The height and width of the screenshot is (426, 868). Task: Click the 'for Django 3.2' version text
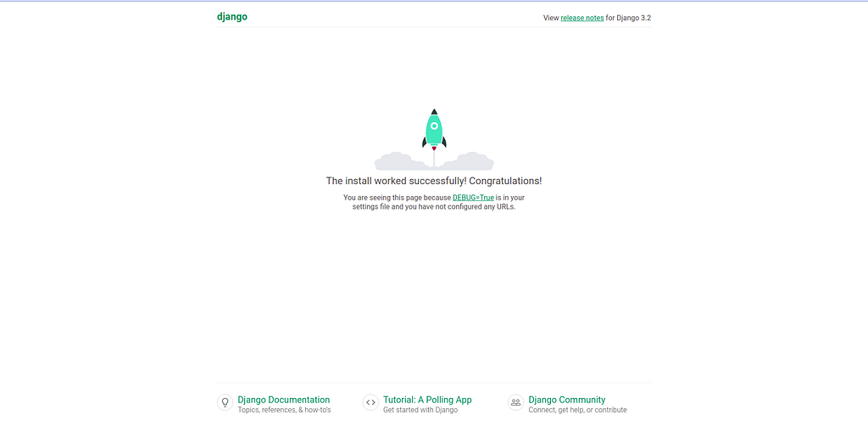pos(628,18)
